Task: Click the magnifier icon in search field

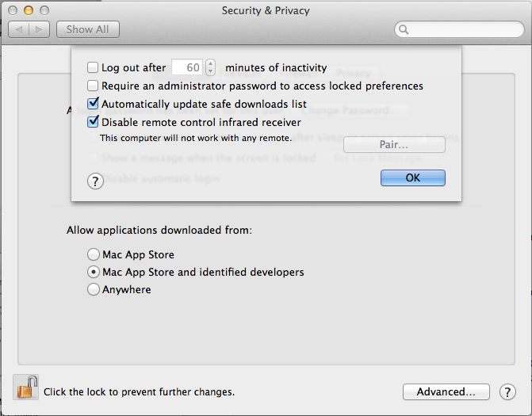Action: click(404, 30)
